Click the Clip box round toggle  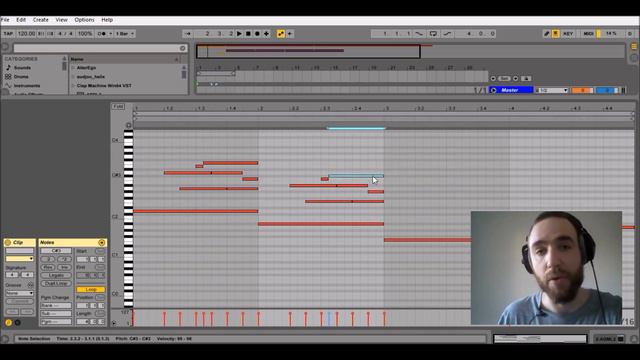pos(8,242)
